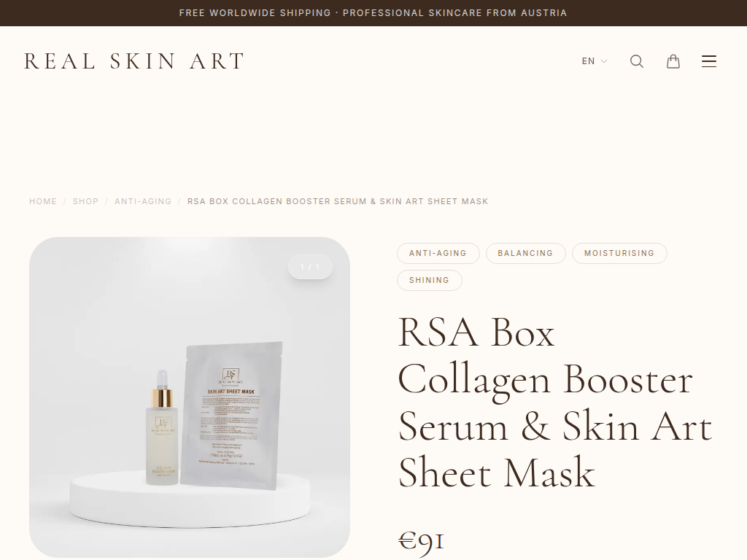Click the free worldwide shipping banner

click(x=373, y=13)
